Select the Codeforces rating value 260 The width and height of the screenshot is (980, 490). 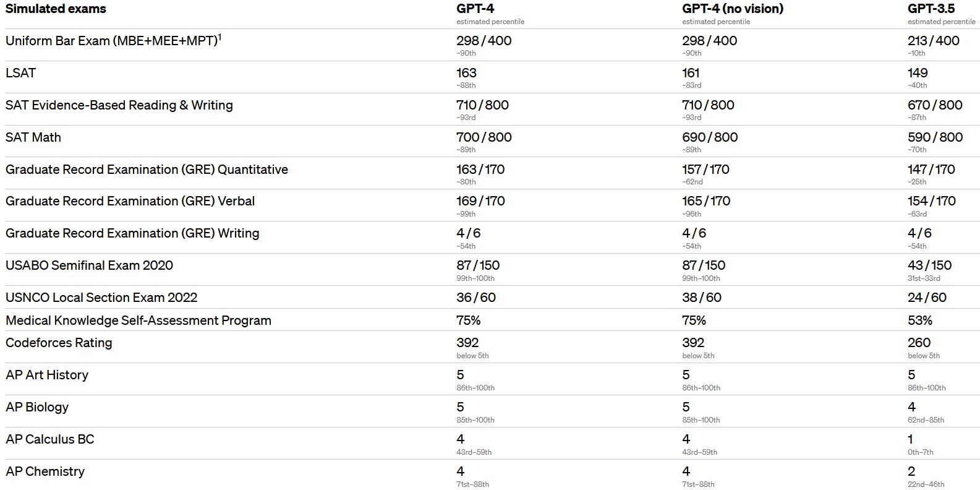click(919, 343)
